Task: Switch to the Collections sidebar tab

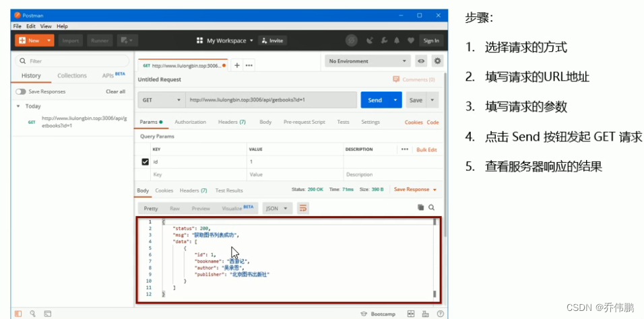Action: click(72, 75)
